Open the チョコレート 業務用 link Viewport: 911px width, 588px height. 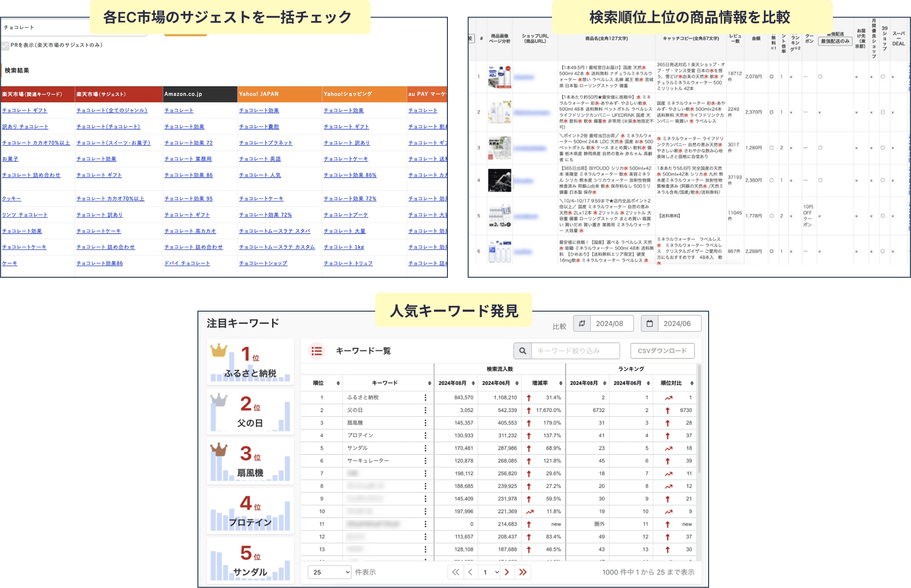(x=188, y=159)
